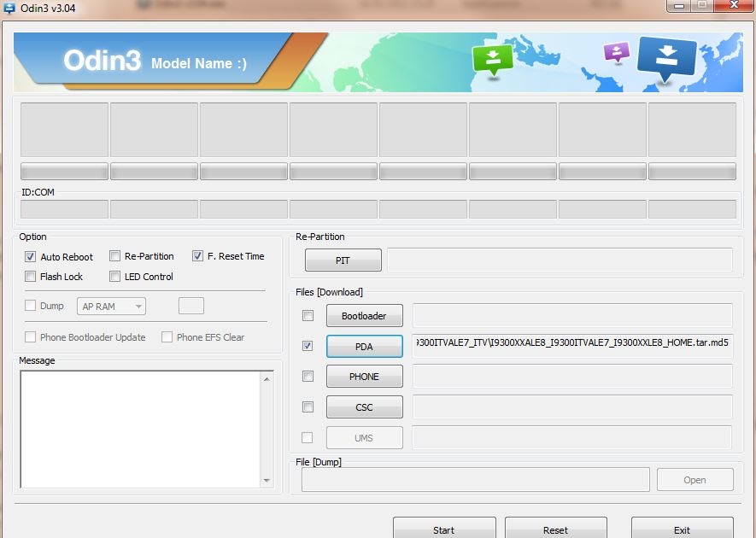Uncheck the PDA file checkbox
Screen dimensions: 756x538
coord(308,346)
